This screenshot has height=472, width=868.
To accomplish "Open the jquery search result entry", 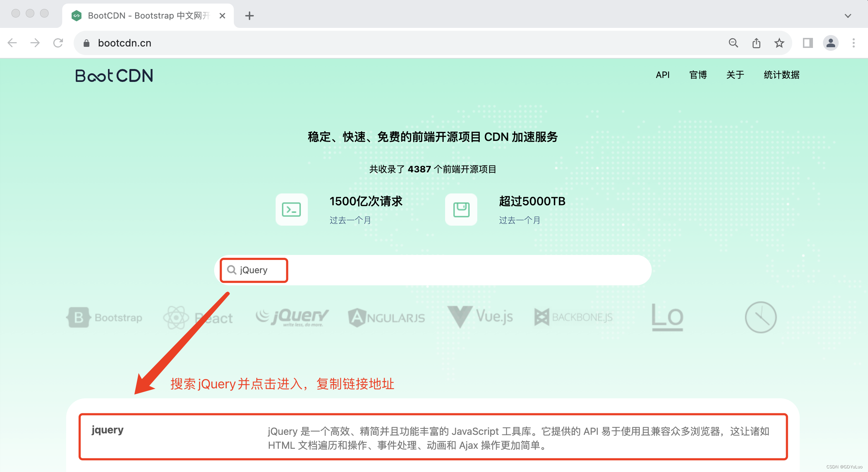I will click(107, 430).
